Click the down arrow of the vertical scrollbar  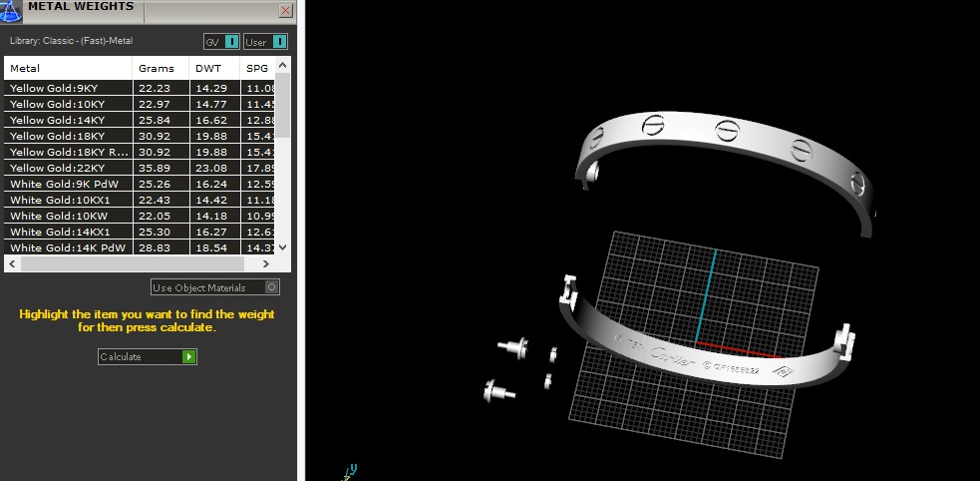point(282,247)
